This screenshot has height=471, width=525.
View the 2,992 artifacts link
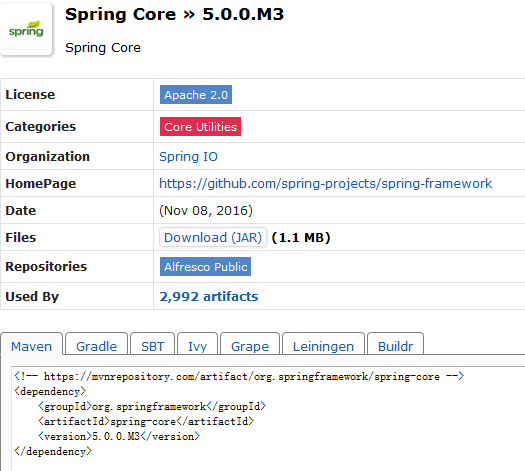(x=209, y=297)
